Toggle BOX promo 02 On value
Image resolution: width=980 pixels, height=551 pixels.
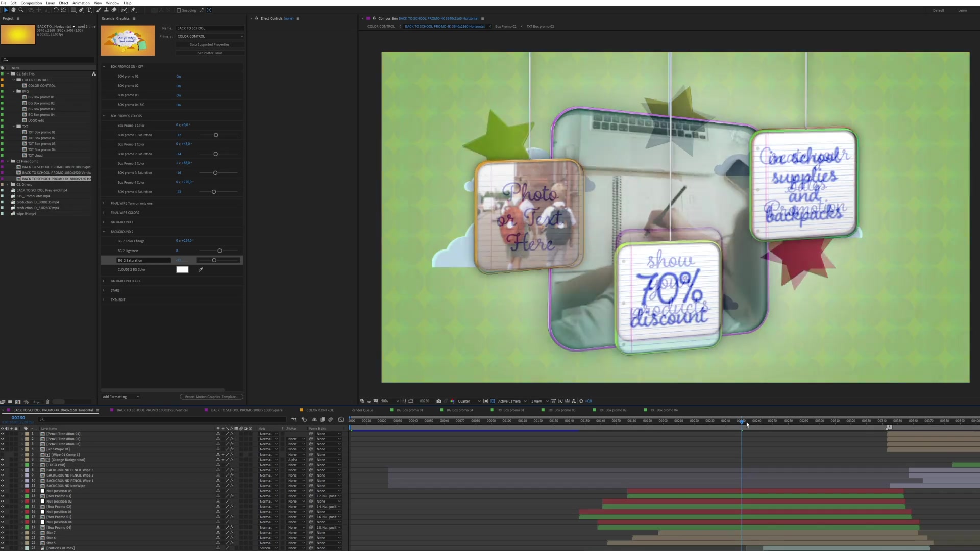[179, 86]
